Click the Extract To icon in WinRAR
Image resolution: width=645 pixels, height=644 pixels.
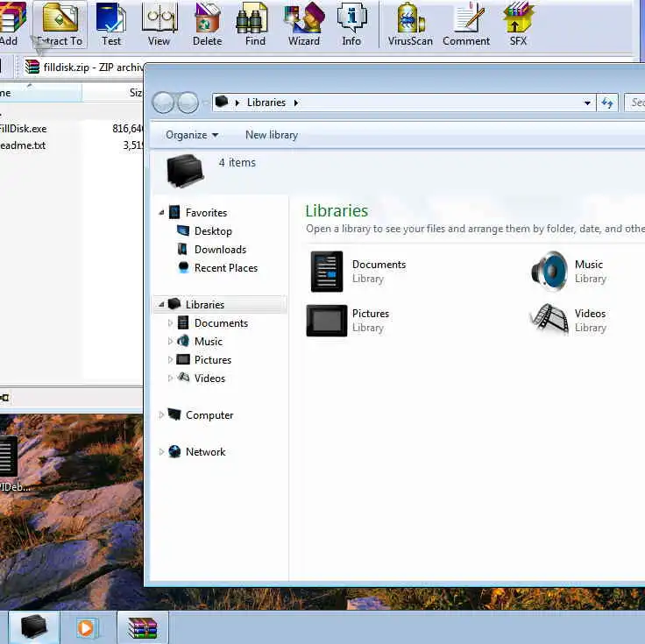60,24
